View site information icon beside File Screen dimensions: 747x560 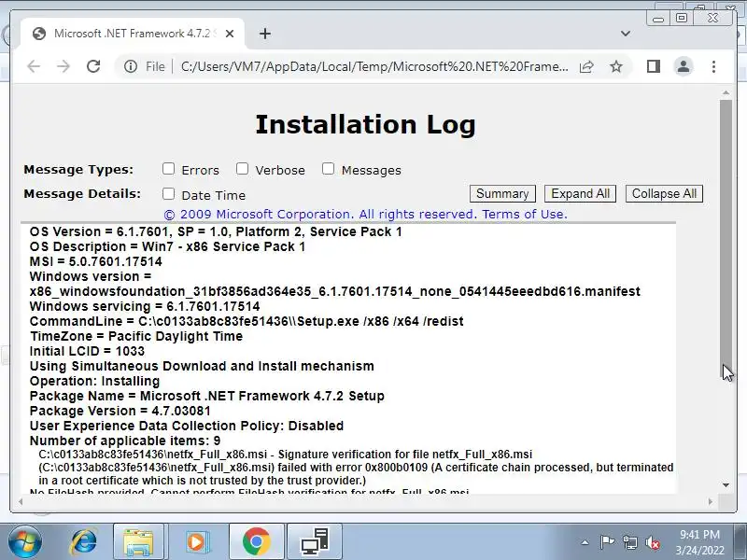130,66
